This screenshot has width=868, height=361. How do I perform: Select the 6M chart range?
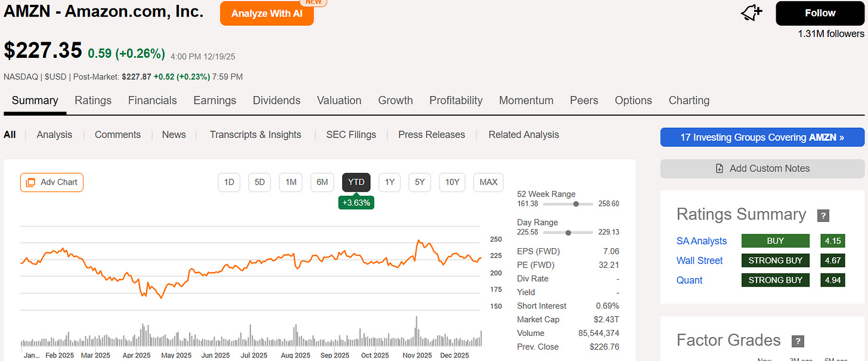point(322,182)
